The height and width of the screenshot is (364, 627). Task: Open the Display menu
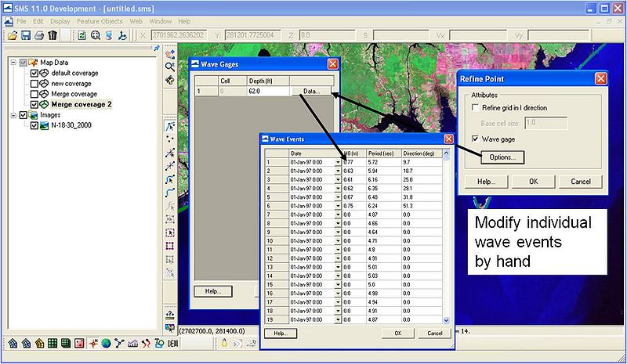(60, 21)
